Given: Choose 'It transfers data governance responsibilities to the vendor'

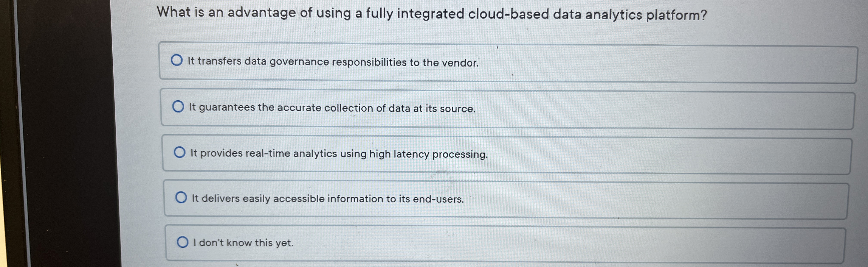Looking at the screenshot, I should coord(333,61).
